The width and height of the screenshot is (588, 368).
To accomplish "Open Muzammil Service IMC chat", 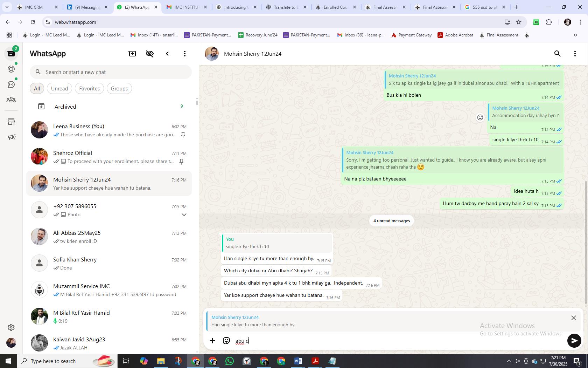I will tap(109, 290).
